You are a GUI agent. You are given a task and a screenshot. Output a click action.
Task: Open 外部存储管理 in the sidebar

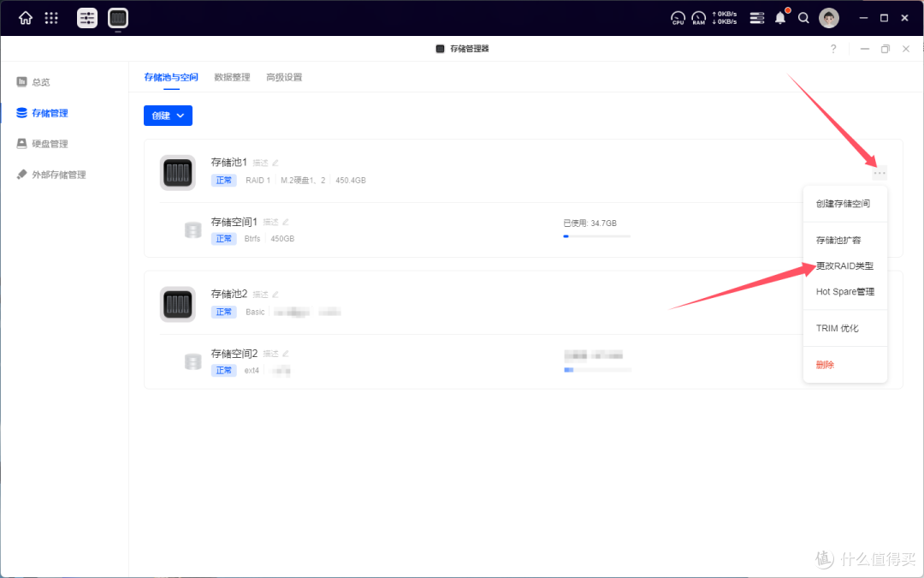coord(59,175)
